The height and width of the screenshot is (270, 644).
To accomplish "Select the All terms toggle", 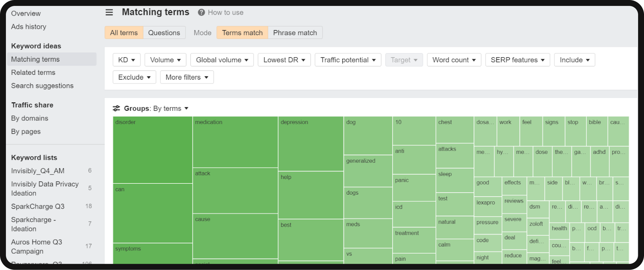I will coord(124,33).
